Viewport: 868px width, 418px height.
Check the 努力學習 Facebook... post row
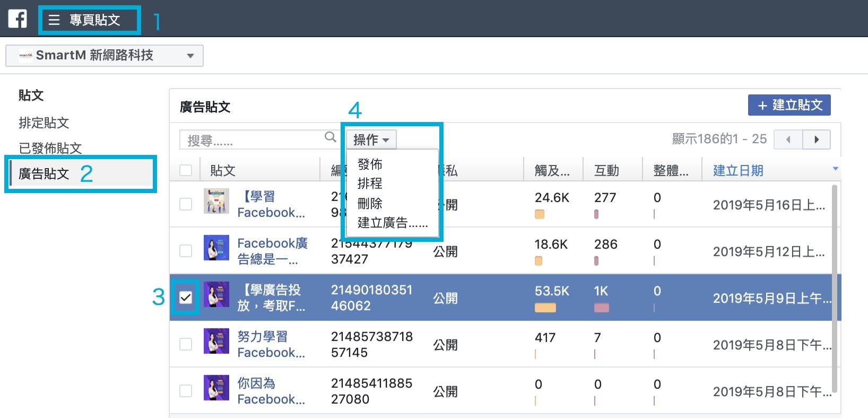[186, 344]
